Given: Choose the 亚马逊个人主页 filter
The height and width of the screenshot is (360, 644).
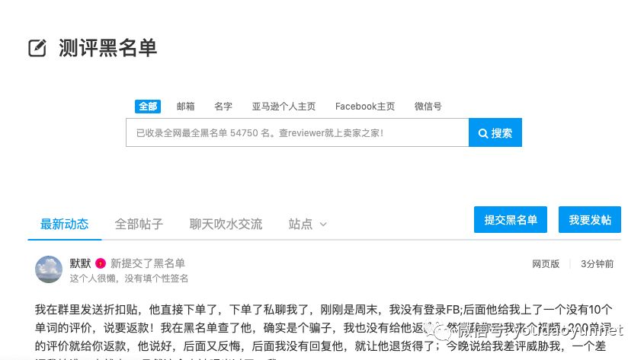Looking at the screenshot, I should click(x=284, y=107).
